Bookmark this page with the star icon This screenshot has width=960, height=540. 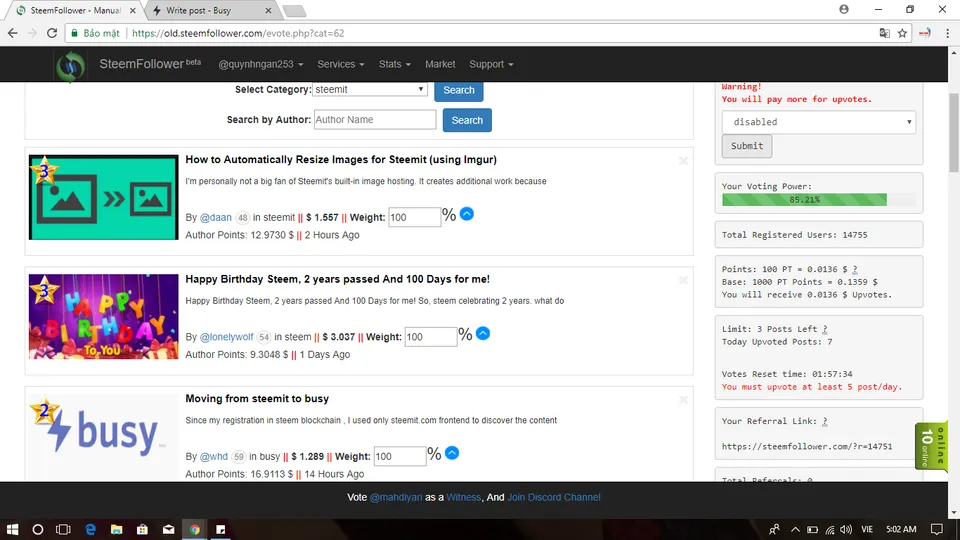(x=902, y=33)
